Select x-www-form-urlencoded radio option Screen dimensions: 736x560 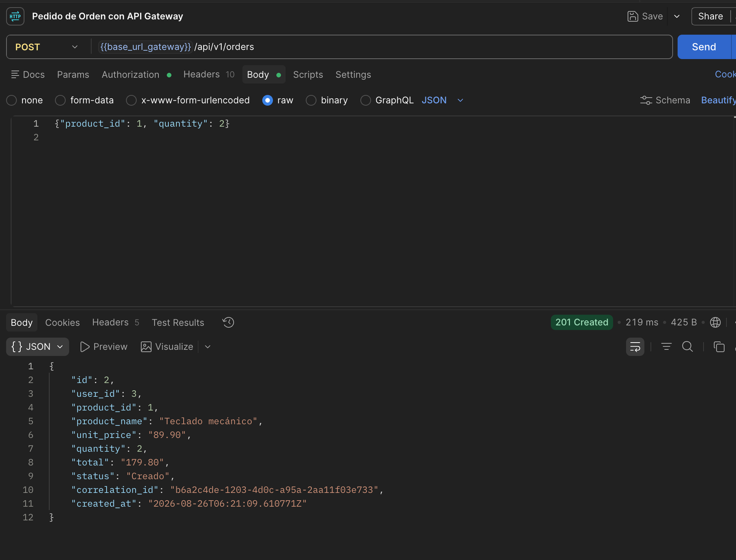tap(132, 100)
